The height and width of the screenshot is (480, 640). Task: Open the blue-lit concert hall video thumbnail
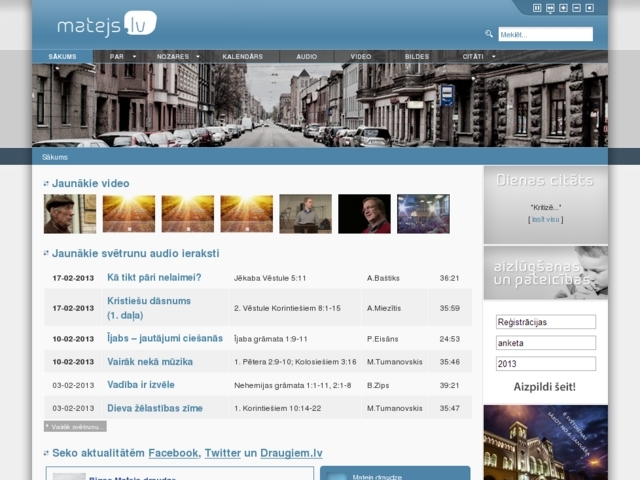tap(423, 214)
